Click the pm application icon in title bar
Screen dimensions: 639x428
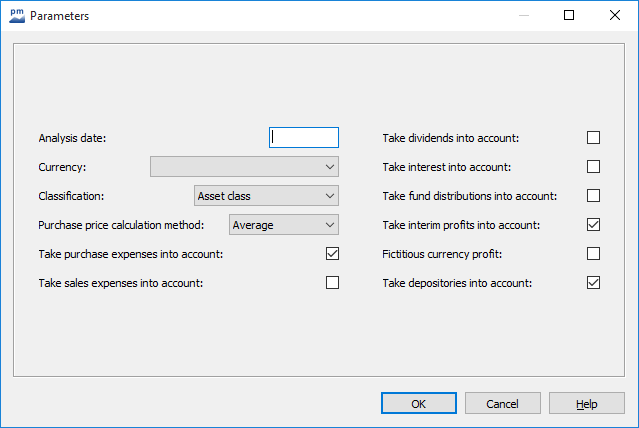pyautogui.click(x=16, y=16)
